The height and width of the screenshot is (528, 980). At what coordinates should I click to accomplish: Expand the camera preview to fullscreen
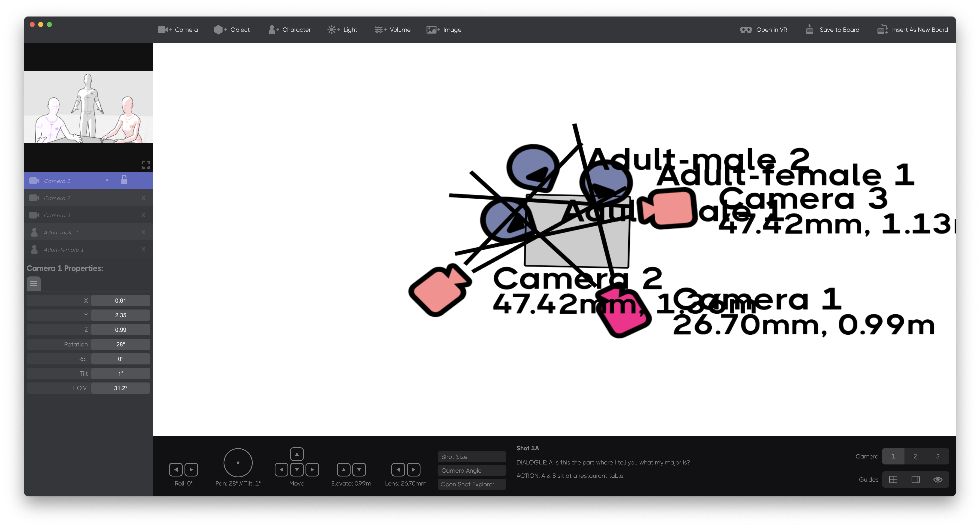point(146,165)
